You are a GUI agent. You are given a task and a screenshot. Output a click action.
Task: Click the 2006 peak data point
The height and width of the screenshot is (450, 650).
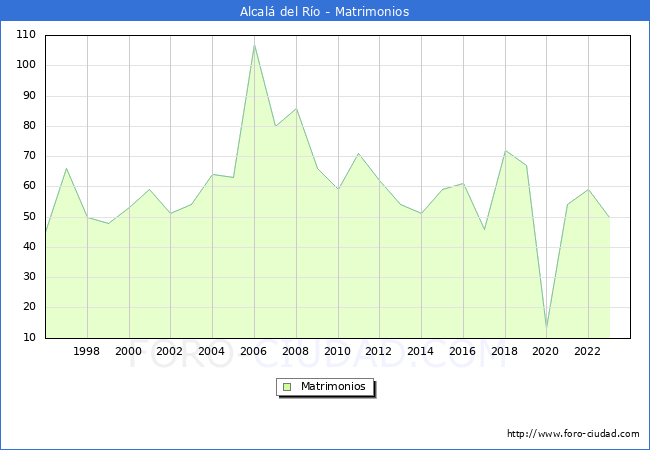(x=255, y=45)
